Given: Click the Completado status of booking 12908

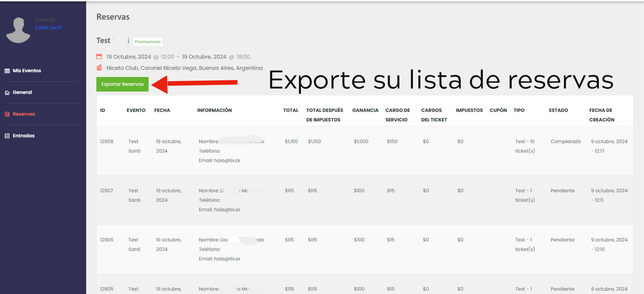Looking at the screenshot, I should [565, 141].
